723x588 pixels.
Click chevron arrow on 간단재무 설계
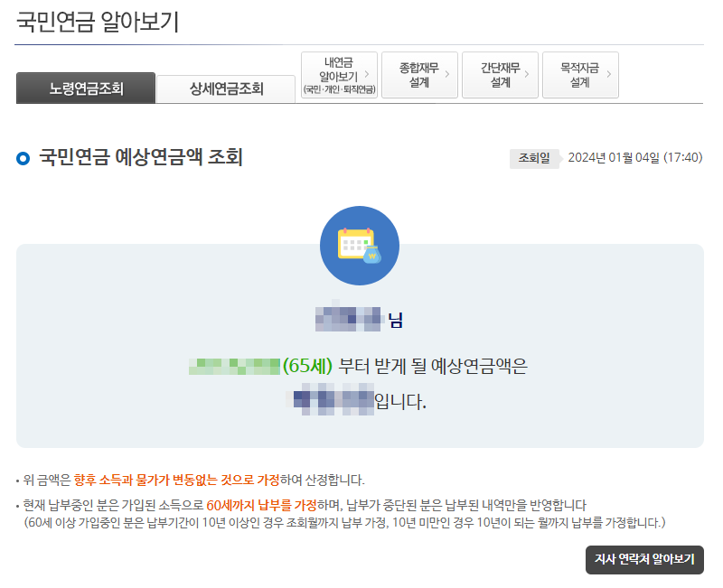(527, 74)
